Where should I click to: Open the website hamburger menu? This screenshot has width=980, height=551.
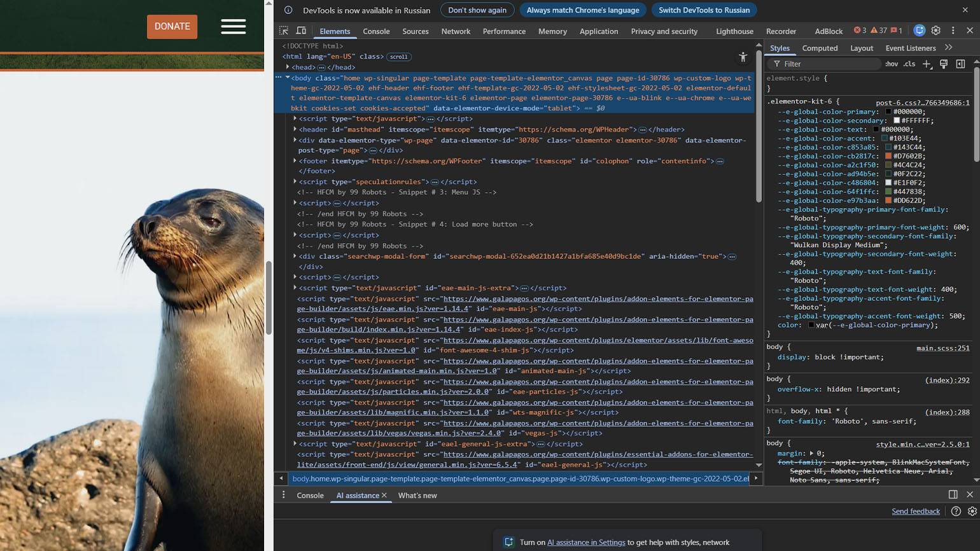pyautogui.click(x=233, y=26)
